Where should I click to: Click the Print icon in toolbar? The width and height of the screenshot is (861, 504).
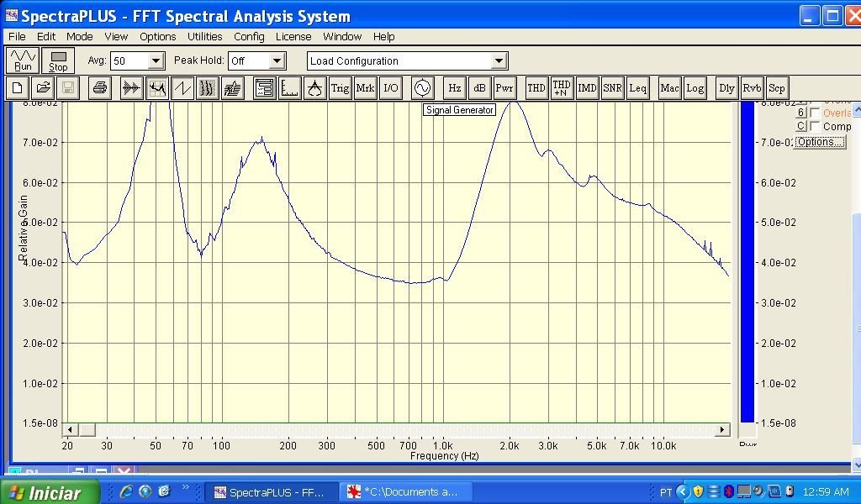click(x=100, y=88)
